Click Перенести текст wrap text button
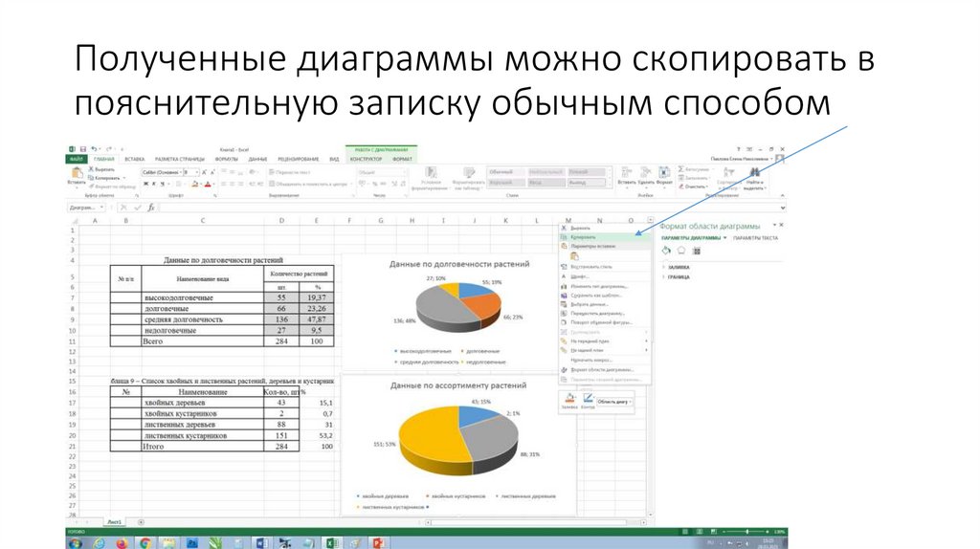The width and height of the screenshot is (980, 549). (x=289, y=172)
